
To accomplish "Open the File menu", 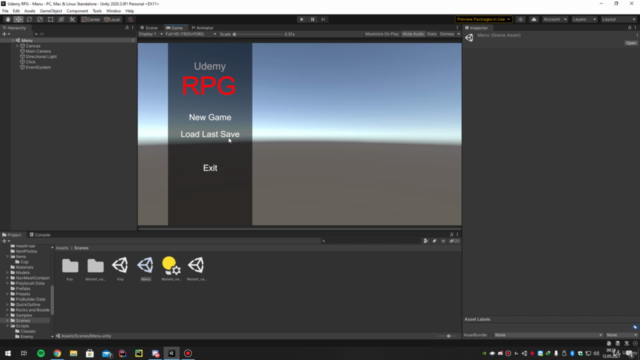I will click(x=5, y=11).
